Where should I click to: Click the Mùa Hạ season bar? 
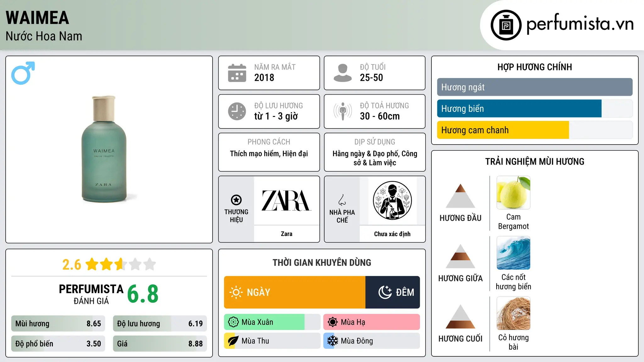pos(372,322)
